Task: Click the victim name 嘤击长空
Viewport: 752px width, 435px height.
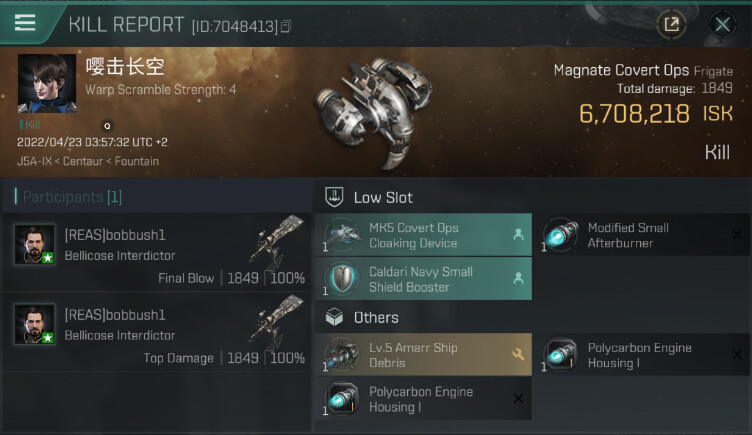Action: 125,67
